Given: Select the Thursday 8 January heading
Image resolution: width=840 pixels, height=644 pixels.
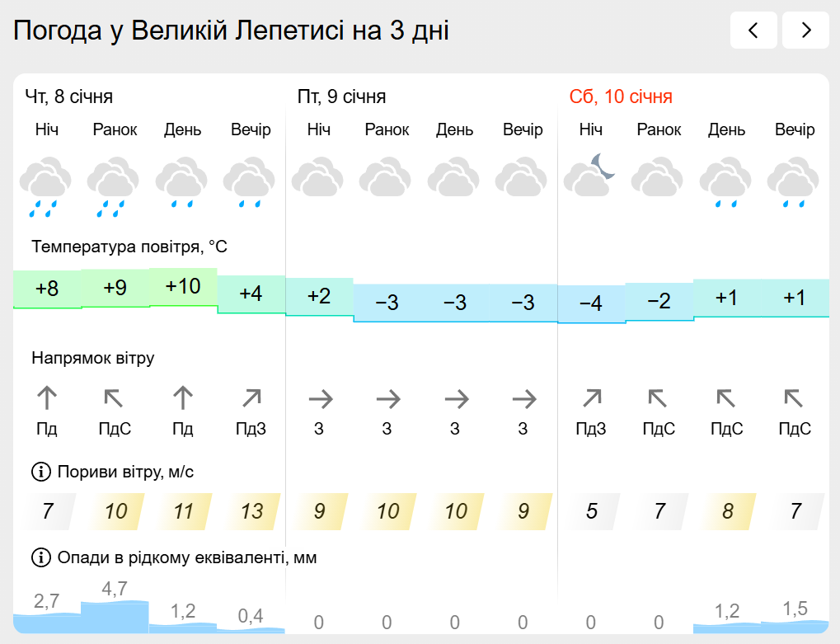Looking at the screenshot, I should (x=69, y=96).
